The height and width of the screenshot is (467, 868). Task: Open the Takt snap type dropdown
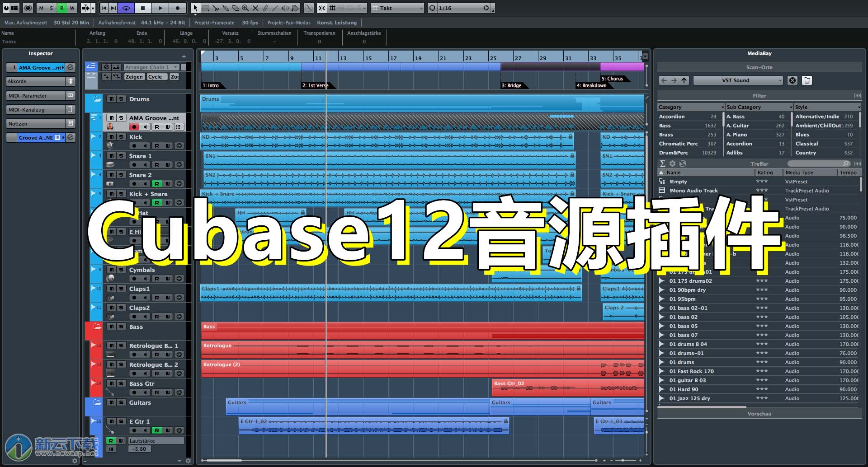[397, 8]
